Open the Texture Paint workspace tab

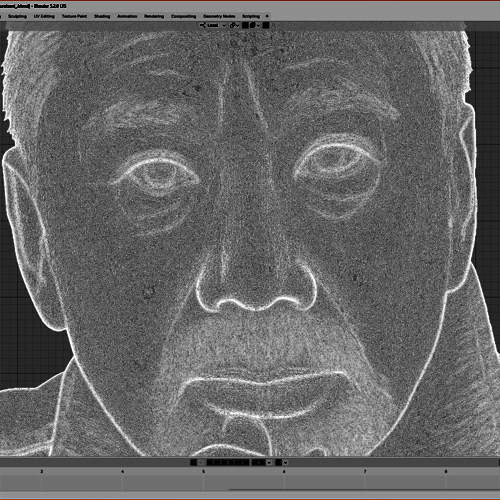coord(74,16)
